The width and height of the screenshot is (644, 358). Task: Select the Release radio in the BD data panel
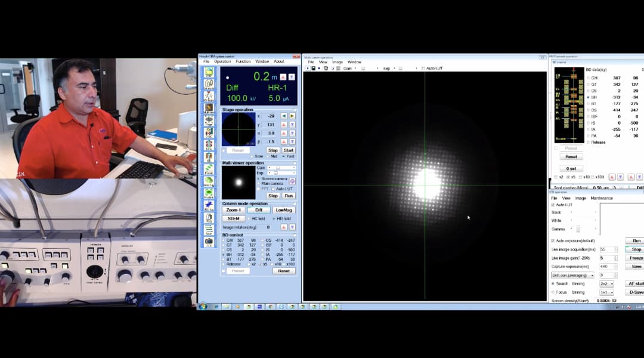click(588, 142)
